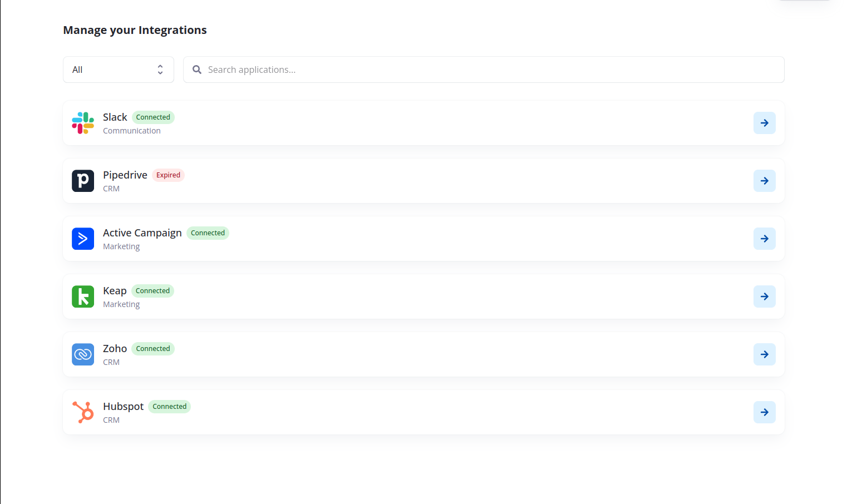Click the Active Campaign Connected badge

click(208, 233)
